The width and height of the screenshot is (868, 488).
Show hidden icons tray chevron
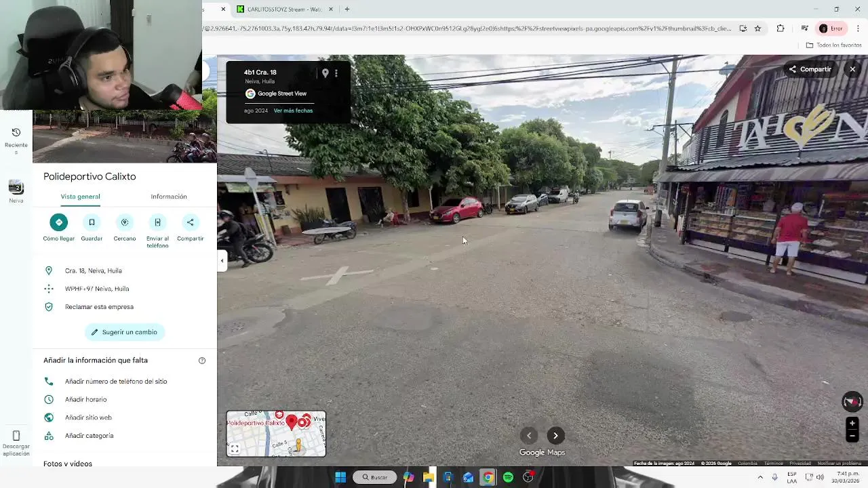(760, 477)
